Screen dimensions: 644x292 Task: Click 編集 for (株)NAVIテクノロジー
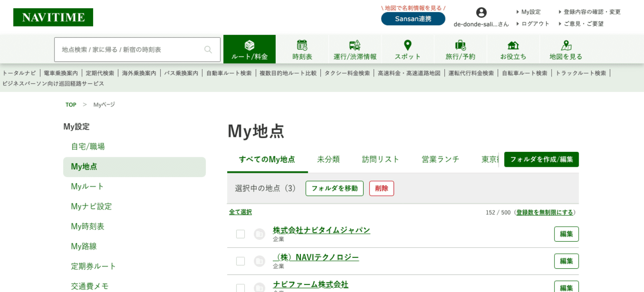[x=566, y=261]
